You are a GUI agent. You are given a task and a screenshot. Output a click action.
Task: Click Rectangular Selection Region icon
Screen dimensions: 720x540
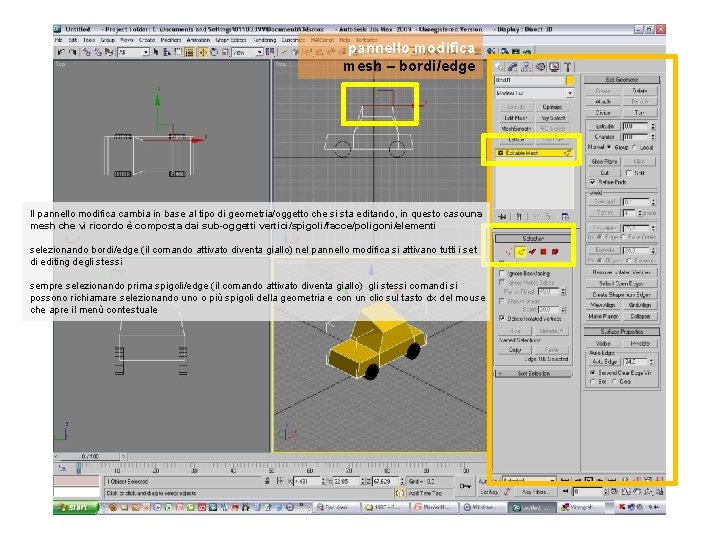[x=178, y=52]
